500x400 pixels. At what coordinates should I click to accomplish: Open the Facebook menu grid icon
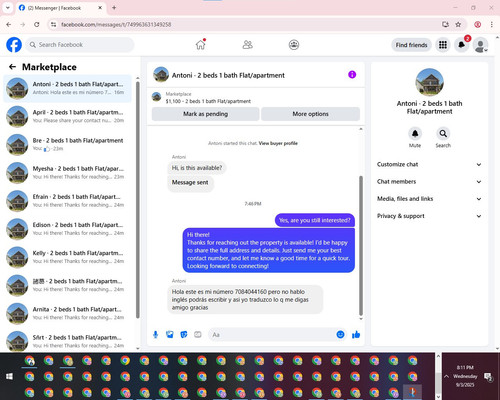coord(443,45)
